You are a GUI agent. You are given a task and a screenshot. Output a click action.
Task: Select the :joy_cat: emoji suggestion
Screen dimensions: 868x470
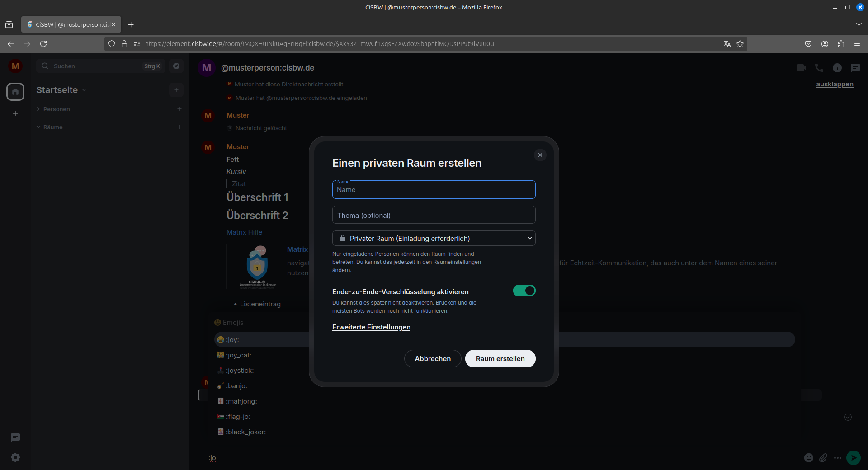tap(238, 355)
